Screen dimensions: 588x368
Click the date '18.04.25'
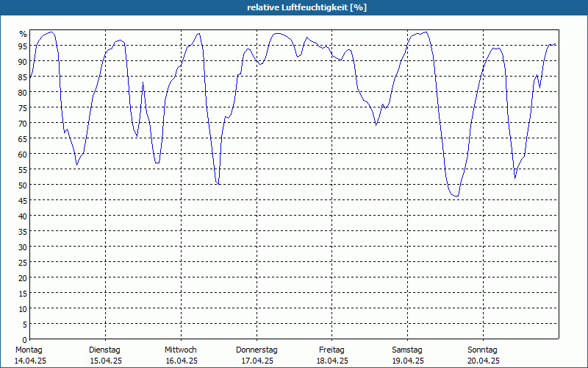(332, 361)
